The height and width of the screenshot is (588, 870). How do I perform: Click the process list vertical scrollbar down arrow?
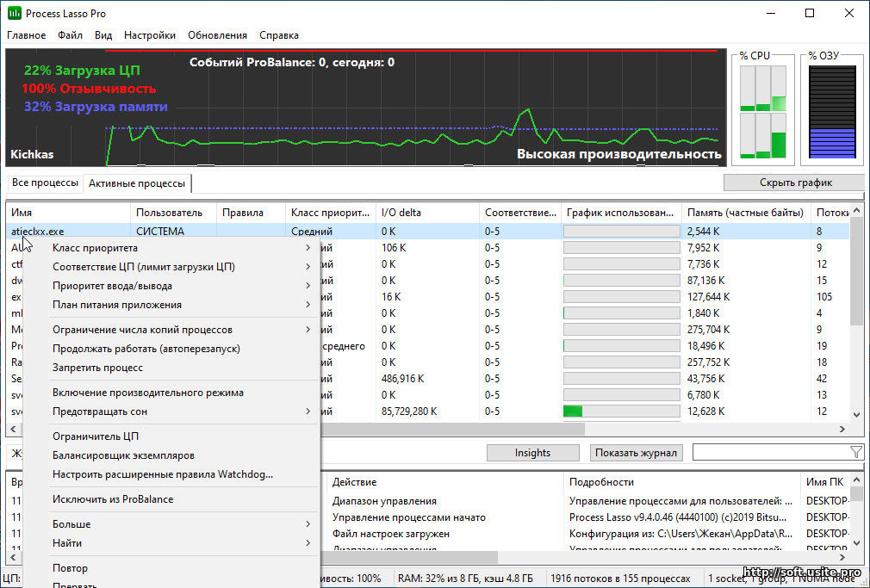point(856,414)
